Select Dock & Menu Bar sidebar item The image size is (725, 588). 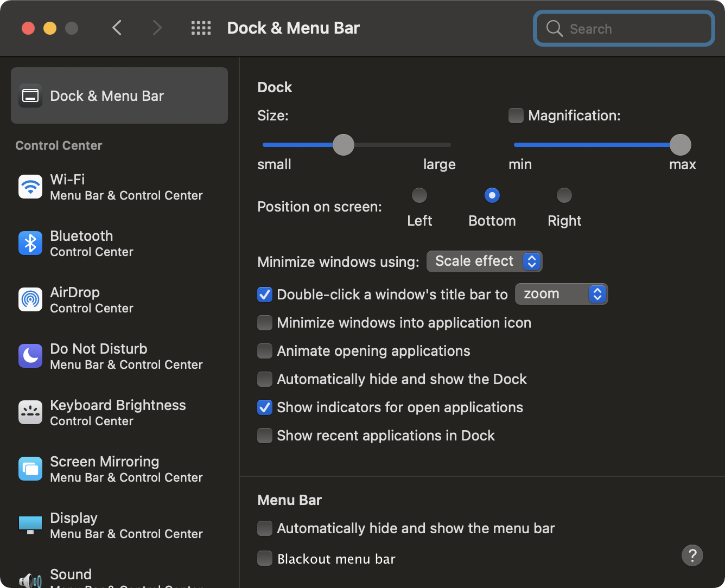[x=119, y=96]
